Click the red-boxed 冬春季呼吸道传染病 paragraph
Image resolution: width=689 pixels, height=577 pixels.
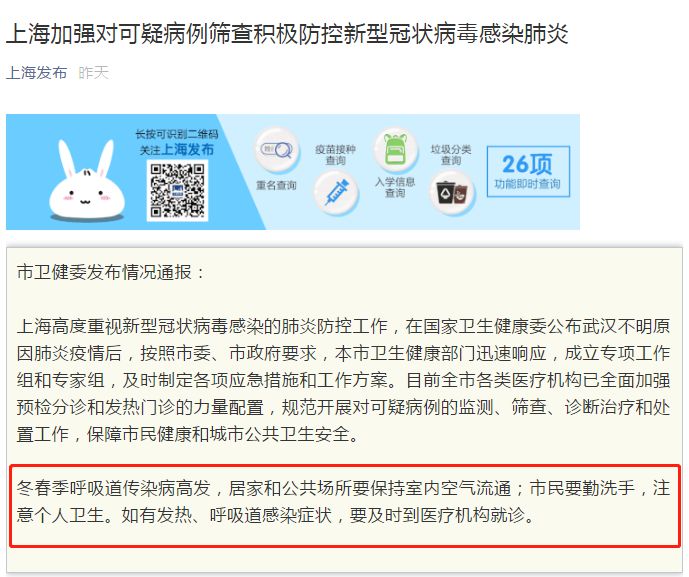[344, 501]
